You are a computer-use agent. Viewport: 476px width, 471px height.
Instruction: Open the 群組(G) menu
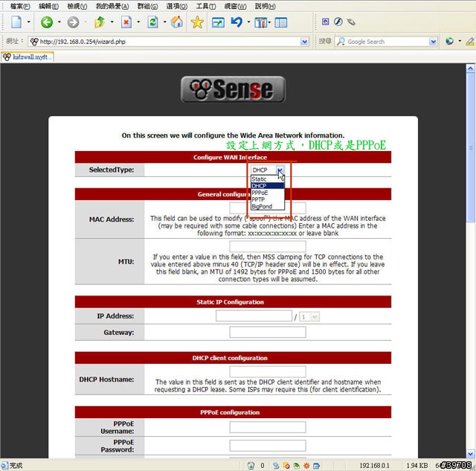(147, 6)
